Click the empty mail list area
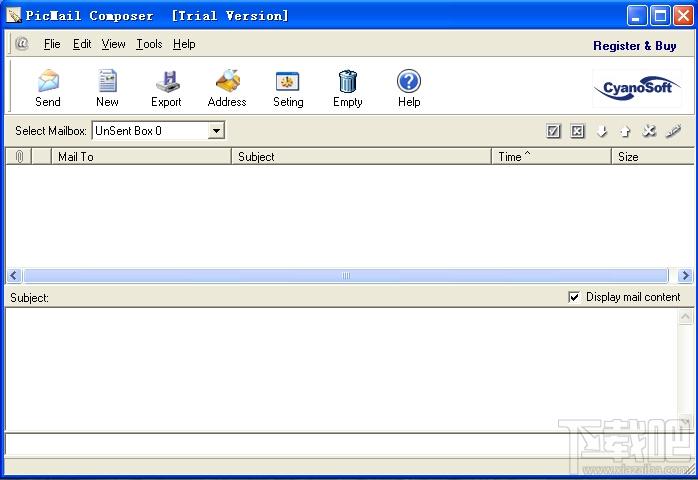698x480 pixels. pyautogui.click(x=349, y=216)
